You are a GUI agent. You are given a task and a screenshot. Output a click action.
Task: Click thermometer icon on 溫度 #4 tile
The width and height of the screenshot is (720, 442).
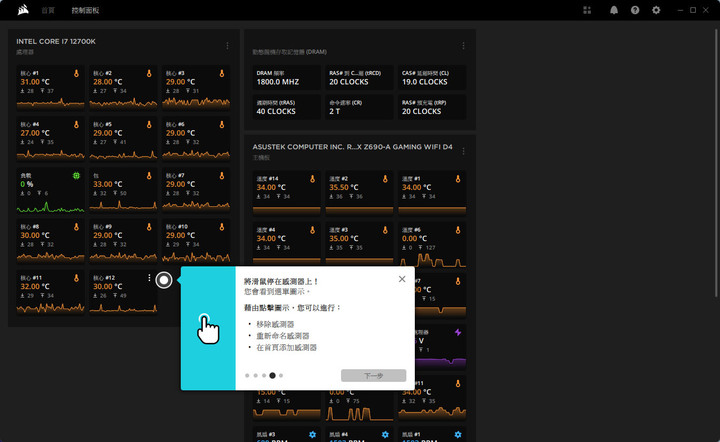tap(312, 230)
